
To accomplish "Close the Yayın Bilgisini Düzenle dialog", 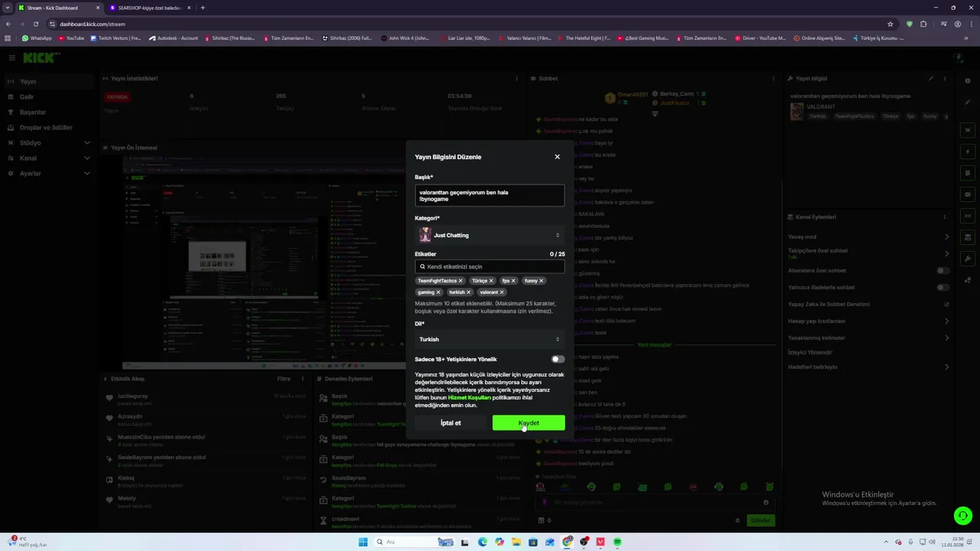I will click(x=557, y=157).
